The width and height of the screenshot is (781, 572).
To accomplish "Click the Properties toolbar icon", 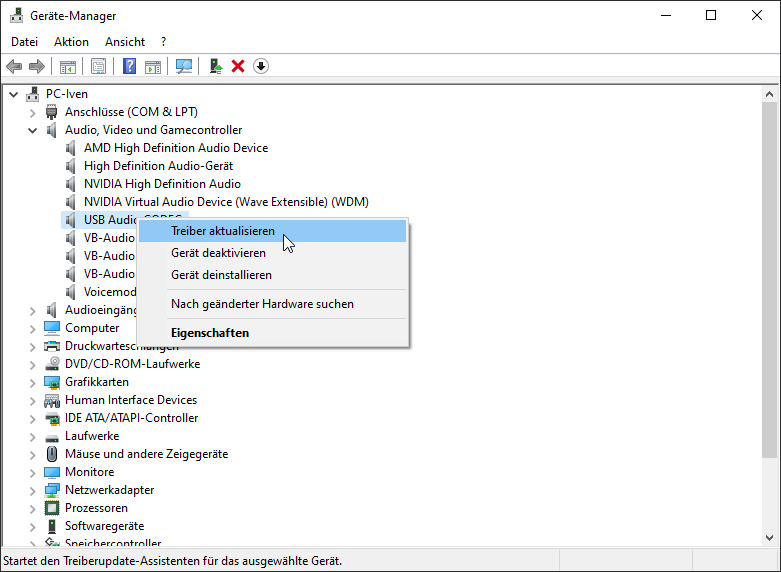I will point(98,66).
